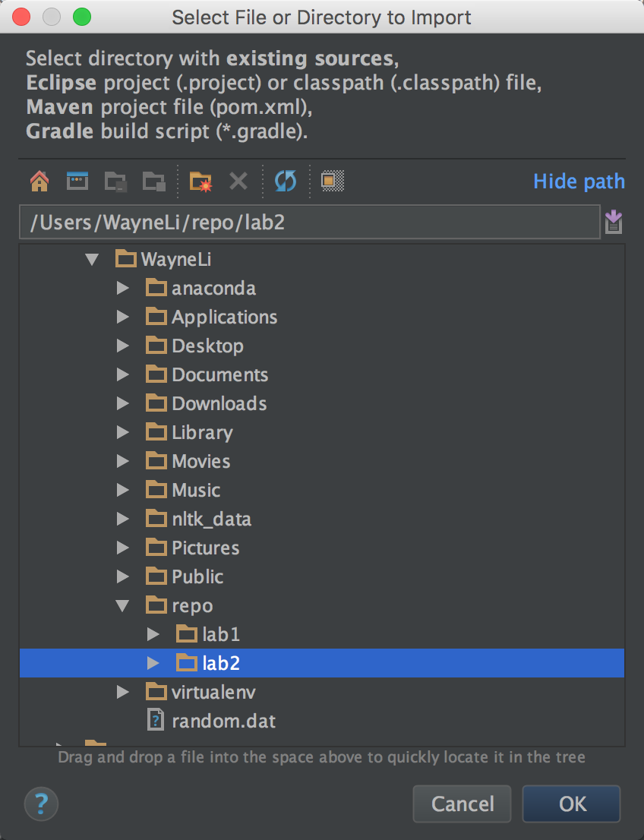Collapse the WayneLi tree node
The width and height of the screenshot is (644, 840).
click(x=93, y=259)
